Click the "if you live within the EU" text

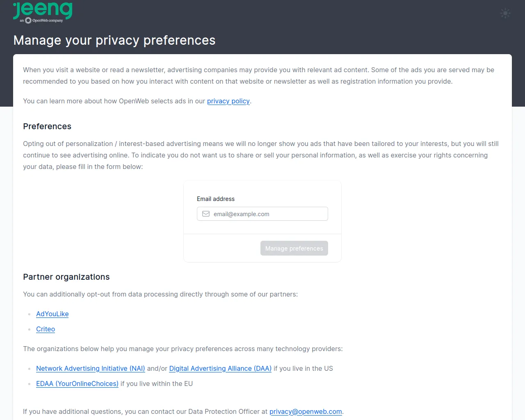(156, 383)
